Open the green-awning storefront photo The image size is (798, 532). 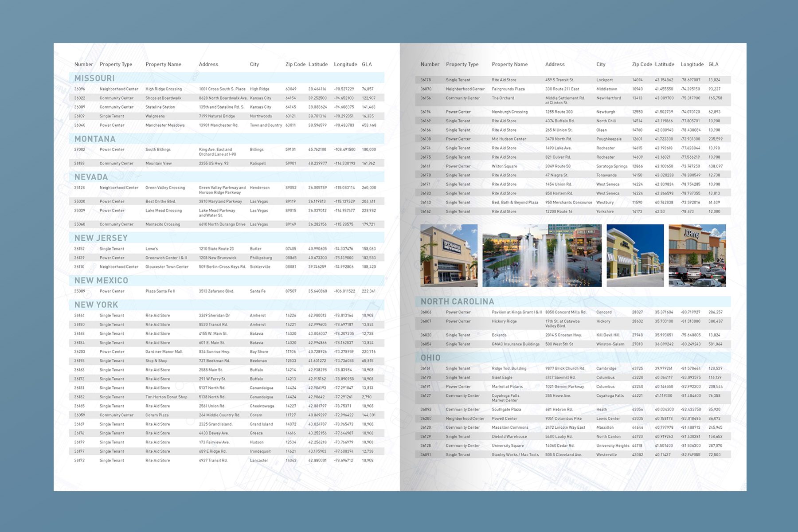coord(635,255)
